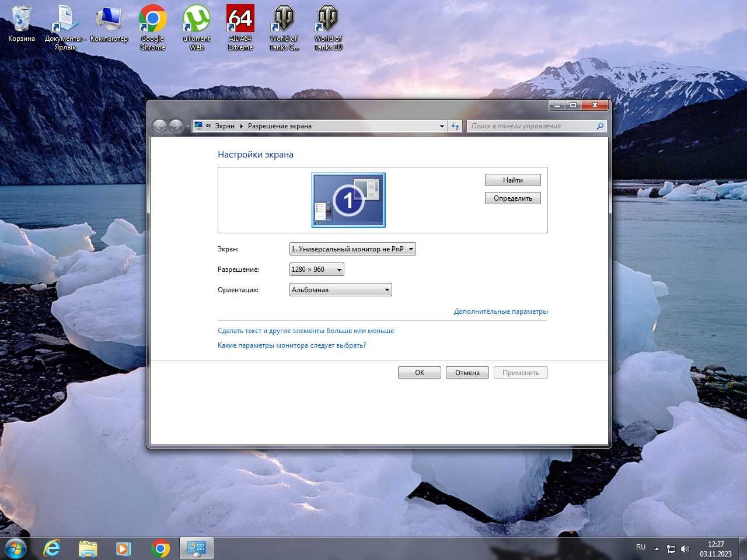Open the Windows Start menu
The width and height of the screenshot is (747, 560).
(x=16, y=548)
